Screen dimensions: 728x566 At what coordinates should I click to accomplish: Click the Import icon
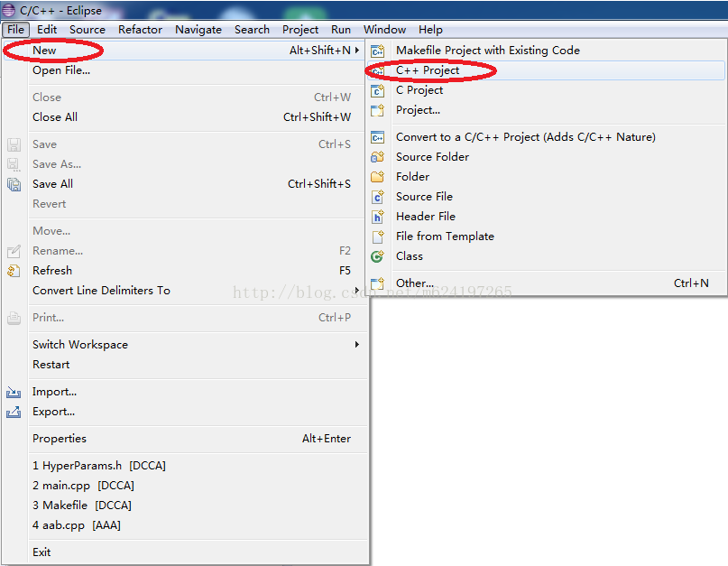pyautogui.click(x=14, y=393)
